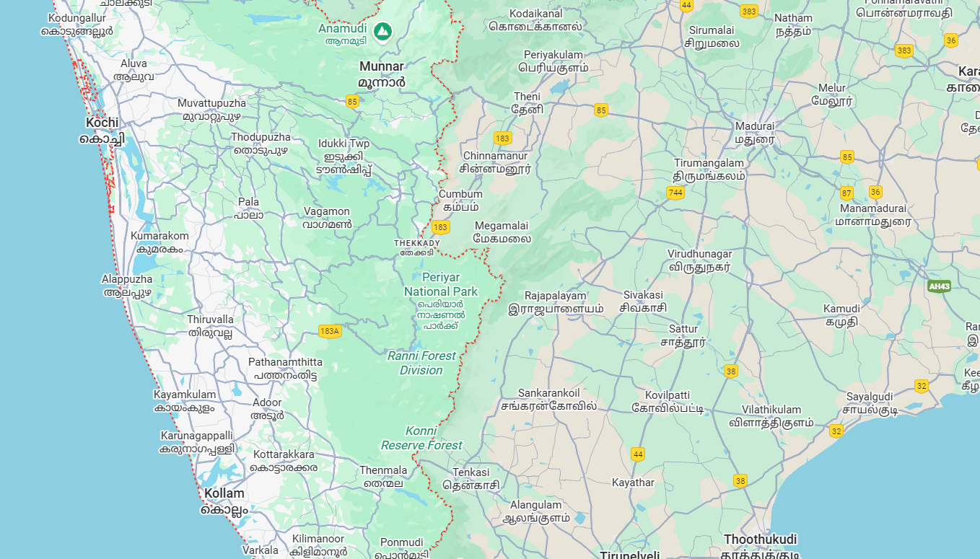Screen dimensions: 980x559
Task: Click the 744 highway shield near Tirumangalam
Action: tap(675, 192)
